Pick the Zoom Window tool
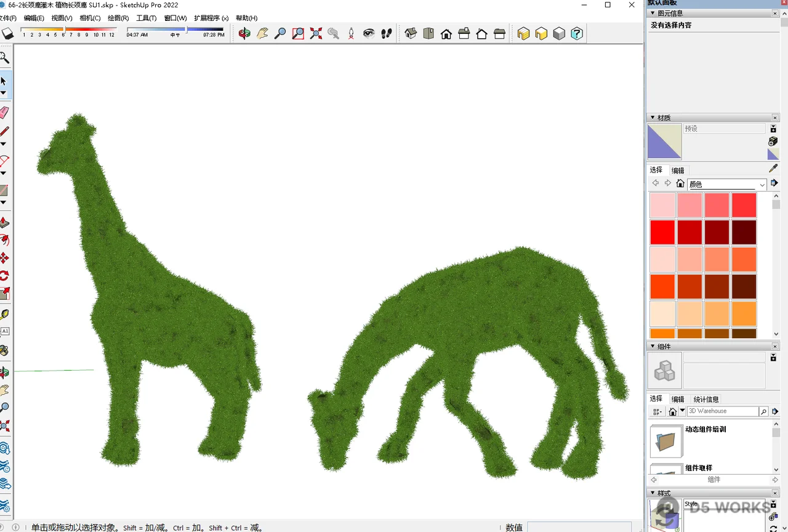This screenshot has height=532, width=788. coord(298,33)
